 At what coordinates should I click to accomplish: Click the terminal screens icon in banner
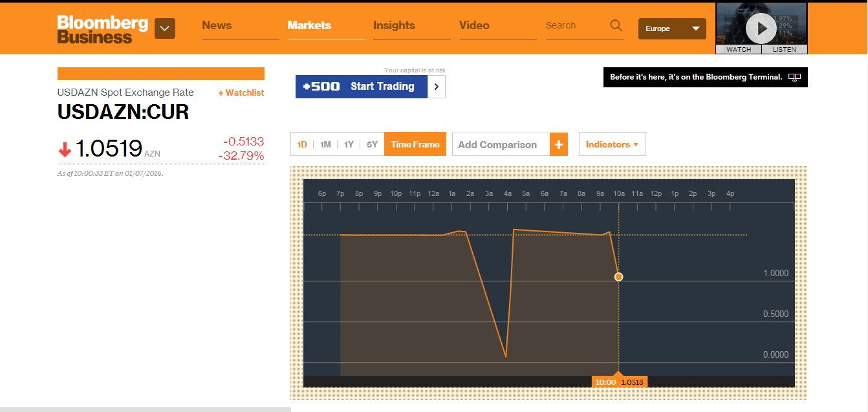click(795, 77)
